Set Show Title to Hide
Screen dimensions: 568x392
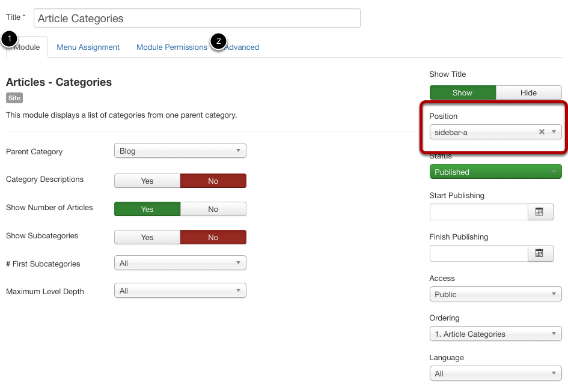[528, 92]
